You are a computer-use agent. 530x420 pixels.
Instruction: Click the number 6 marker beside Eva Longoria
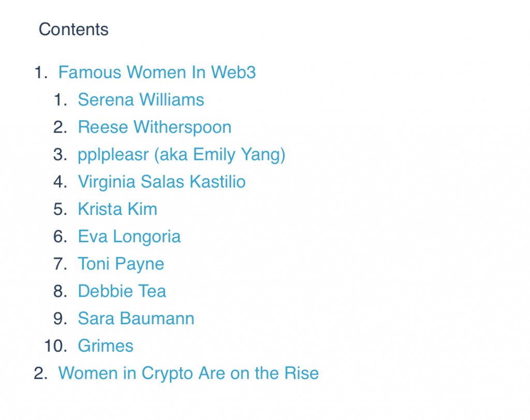point(60,236)
